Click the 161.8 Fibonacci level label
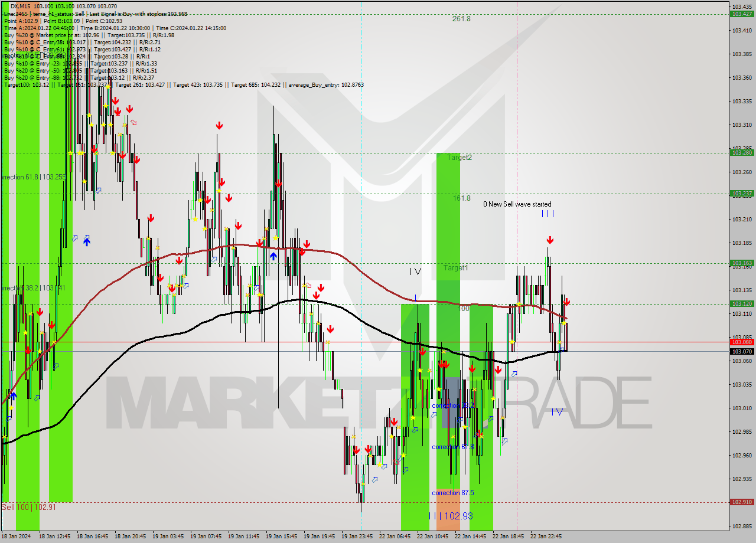 pyautogui.click(x=461, y=198)
